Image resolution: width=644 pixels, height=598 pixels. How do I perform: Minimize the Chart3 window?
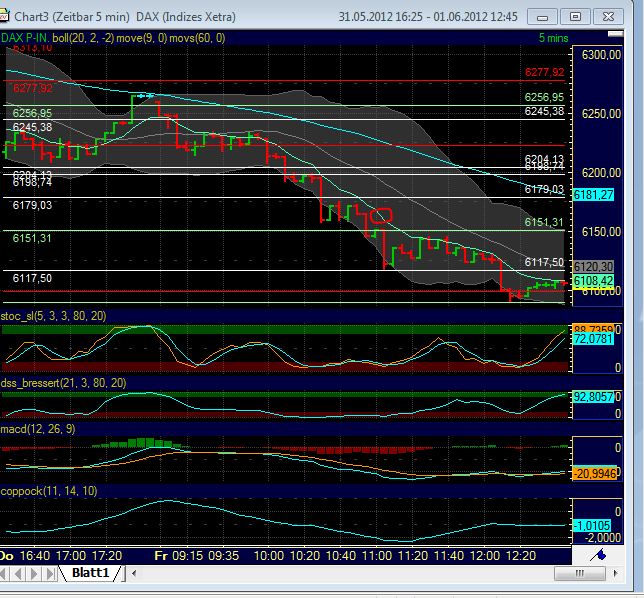542,17
